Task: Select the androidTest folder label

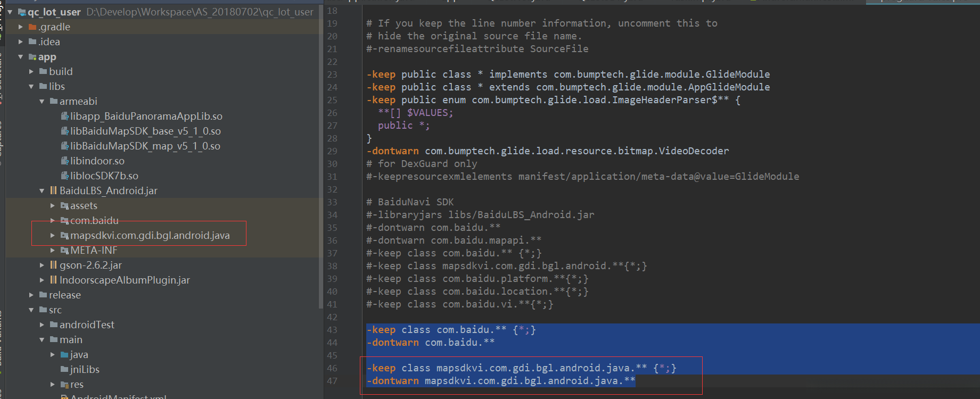Action: click(87, 325)
